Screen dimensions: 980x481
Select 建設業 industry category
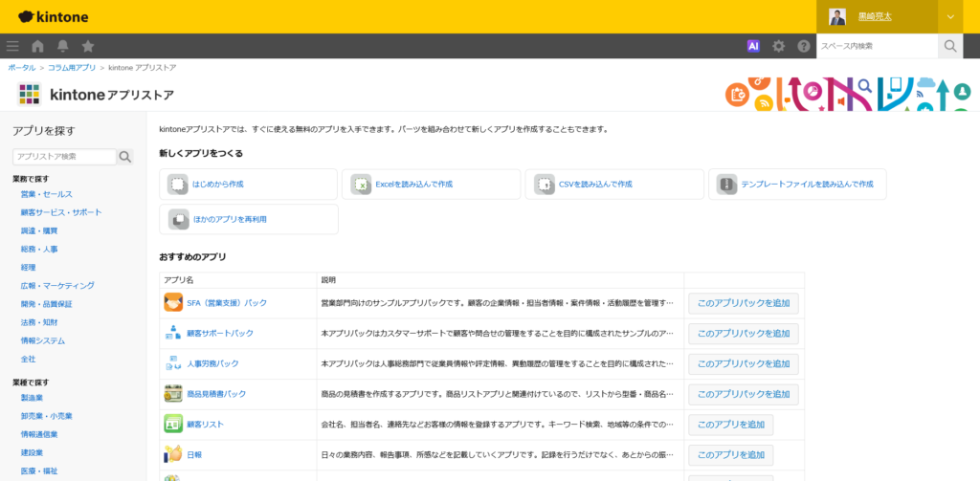[32, 452]
